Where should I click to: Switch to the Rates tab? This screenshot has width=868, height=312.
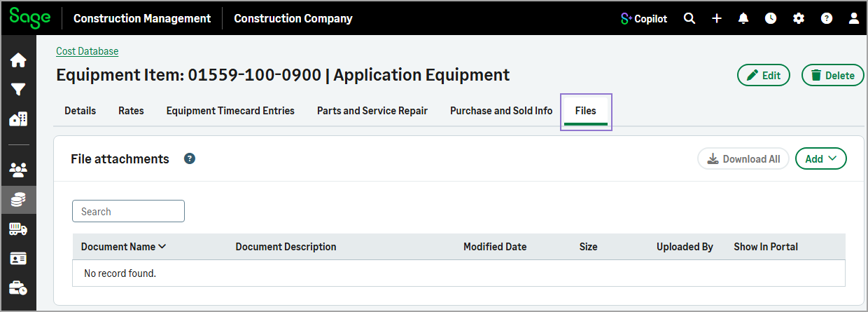pos(131,111)
